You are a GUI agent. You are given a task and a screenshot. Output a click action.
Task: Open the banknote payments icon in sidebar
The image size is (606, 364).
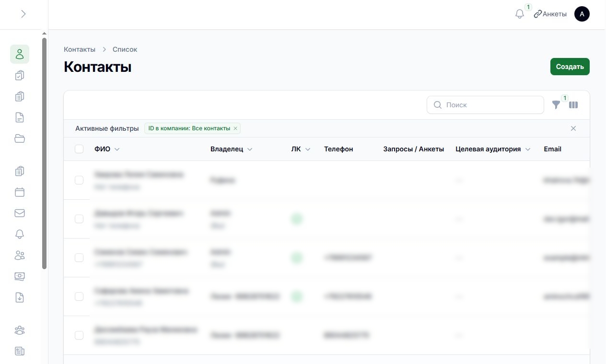[20, 276]
